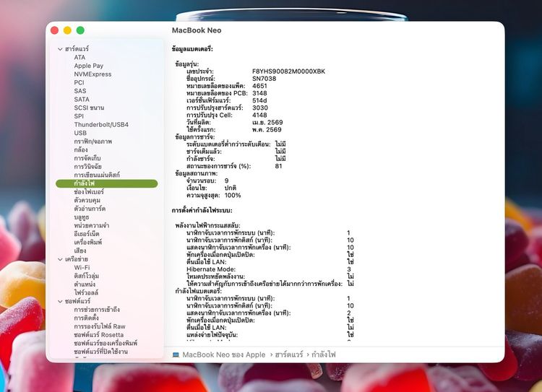
Task: Open การรองรับไฟล์ Raw entry
Action: coord(100,326)
